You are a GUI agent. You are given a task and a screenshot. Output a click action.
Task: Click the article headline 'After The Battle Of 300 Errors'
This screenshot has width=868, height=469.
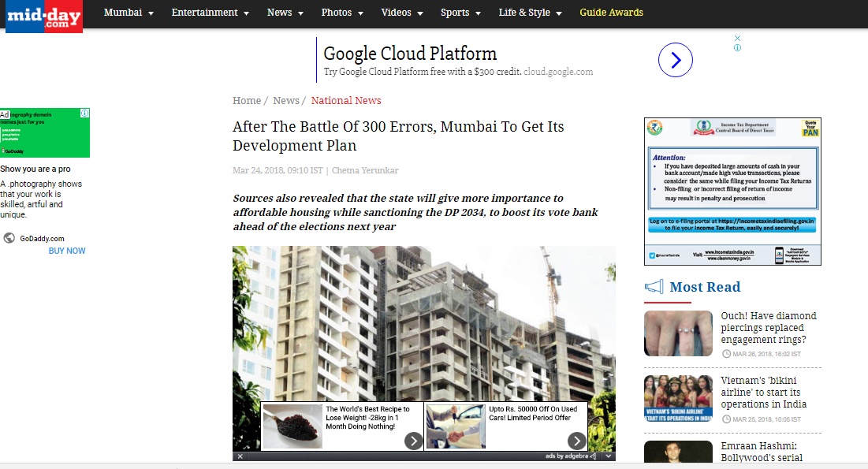pos(398,136)
